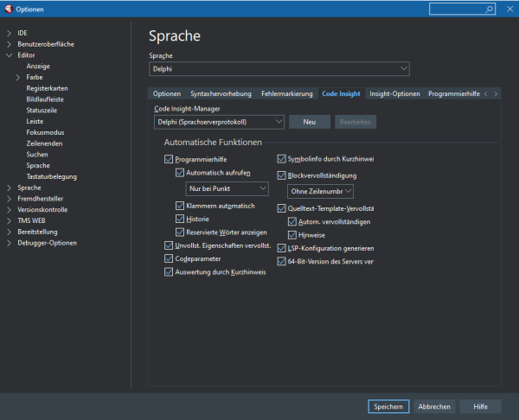Toggle the Historie checkbox
This screenshot has height=420, width=519.
tap(180, 220)
